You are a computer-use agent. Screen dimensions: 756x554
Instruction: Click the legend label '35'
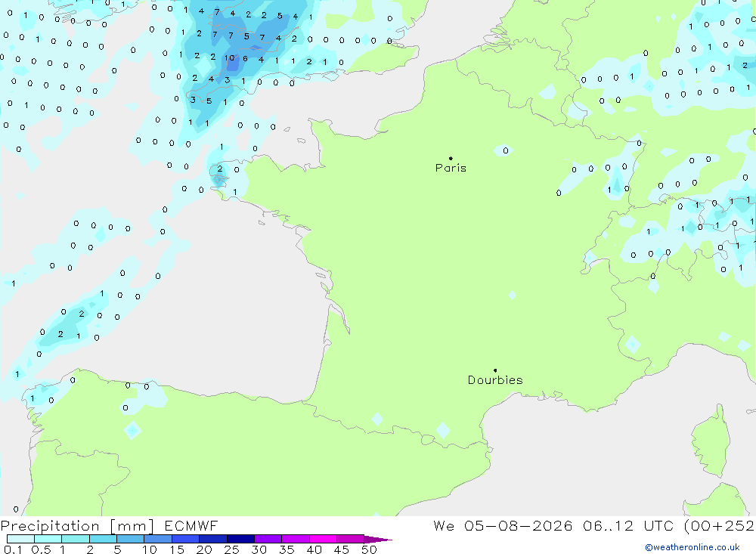point(287,549)
